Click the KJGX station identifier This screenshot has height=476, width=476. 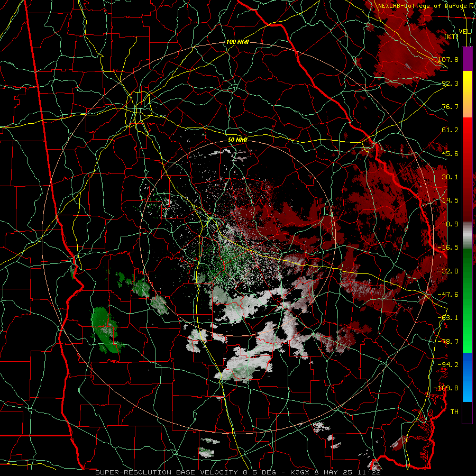[x=299, y=472]
